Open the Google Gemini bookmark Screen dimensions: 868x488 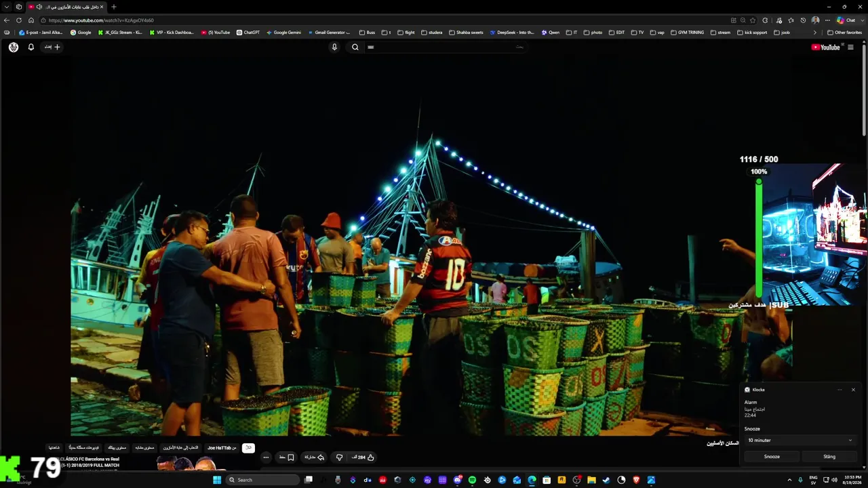coord(283,33)
